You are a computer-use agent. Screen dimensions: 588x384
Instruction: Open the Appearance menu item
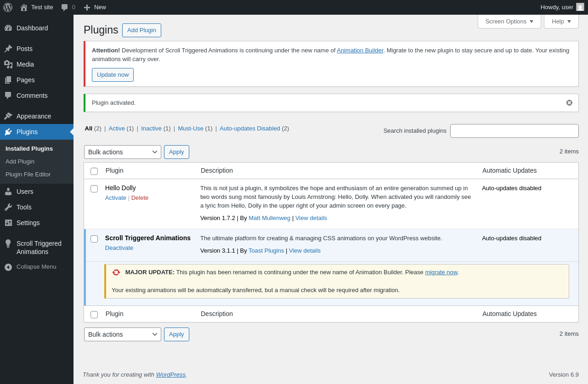tap(34, 116)
